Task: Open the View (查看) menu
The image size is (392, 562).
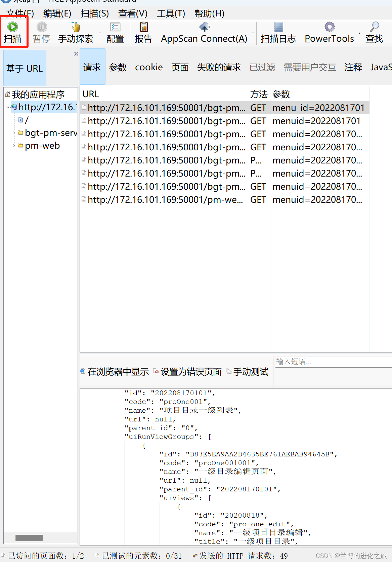Action: 133,13
